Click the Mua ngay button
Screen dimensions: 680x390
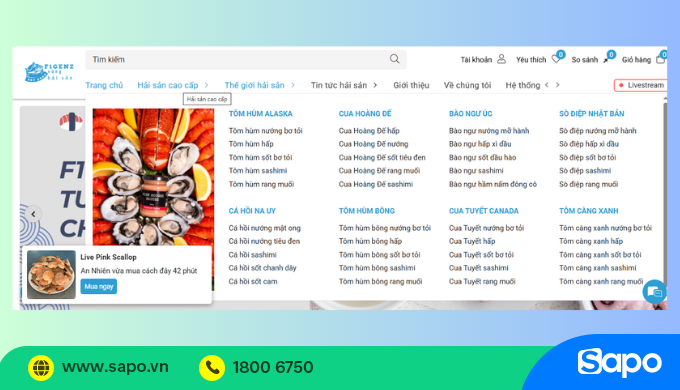tap(98, 286)
